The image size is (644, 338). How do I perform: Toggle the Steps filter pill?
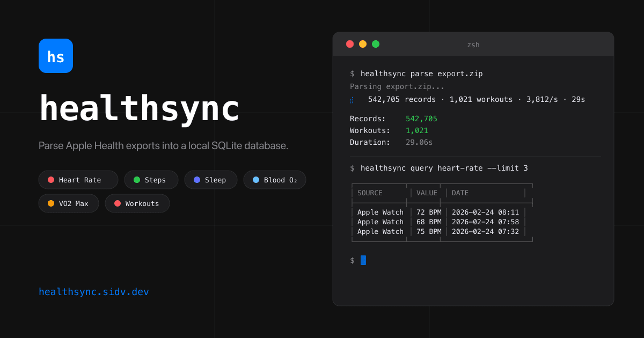point(151,180)
